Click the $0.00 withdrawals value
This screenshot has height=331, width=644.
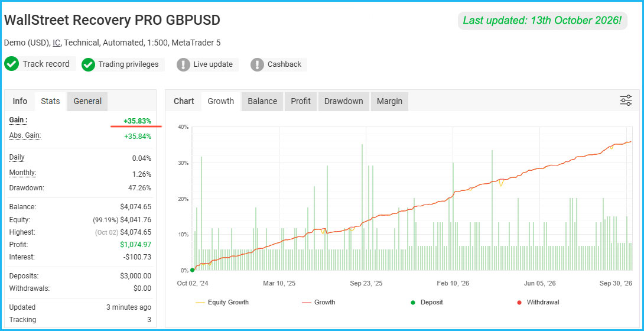[142, 288]
